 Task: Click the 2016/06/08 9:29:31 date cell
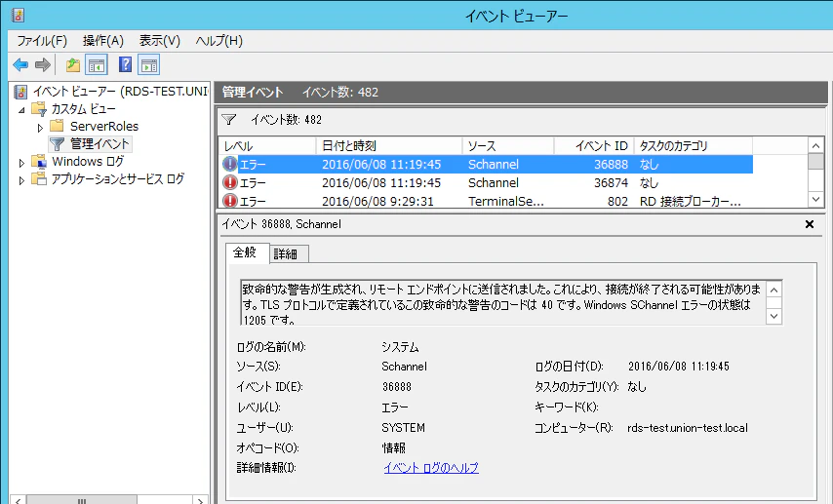(x=377, y=201)
